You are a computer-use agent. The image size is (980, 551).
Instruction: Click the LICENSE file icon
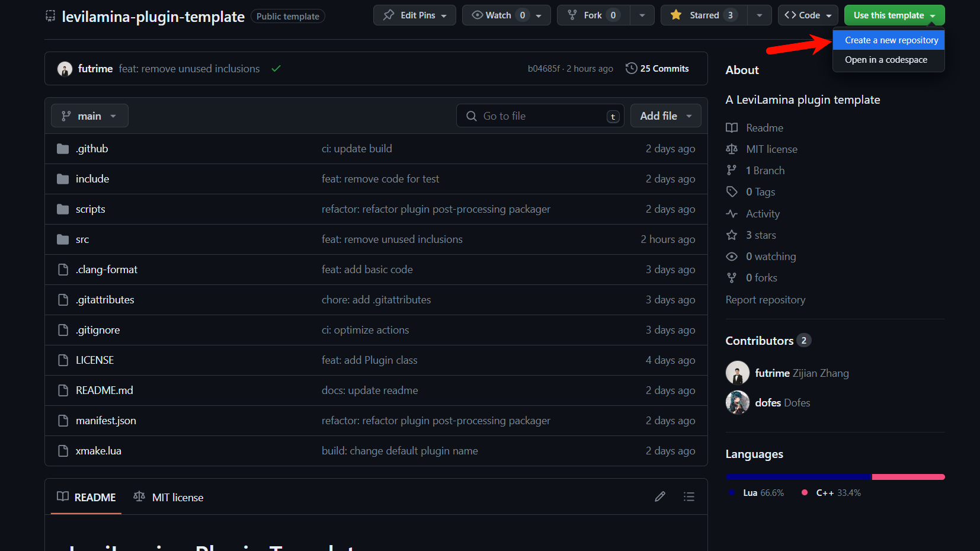pyautogui.click(x=63, y=360)
